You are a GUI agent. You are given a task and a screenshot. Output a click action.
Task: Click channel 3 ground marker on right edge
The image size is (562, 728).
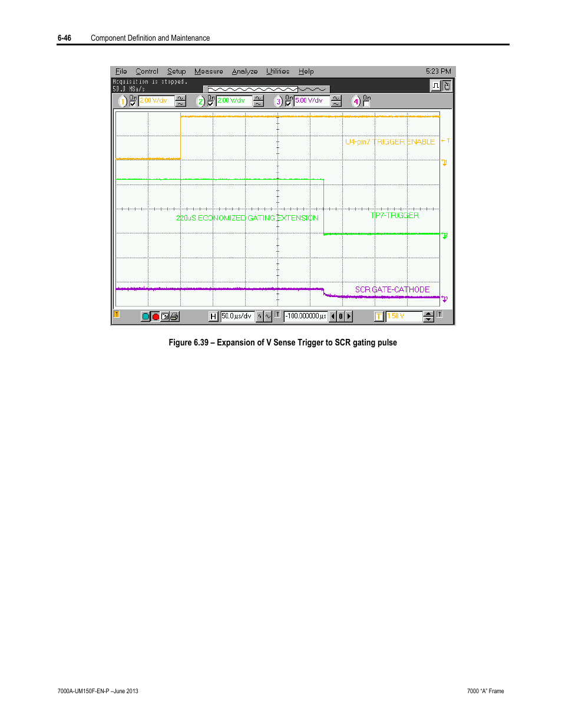coord(445,299)
